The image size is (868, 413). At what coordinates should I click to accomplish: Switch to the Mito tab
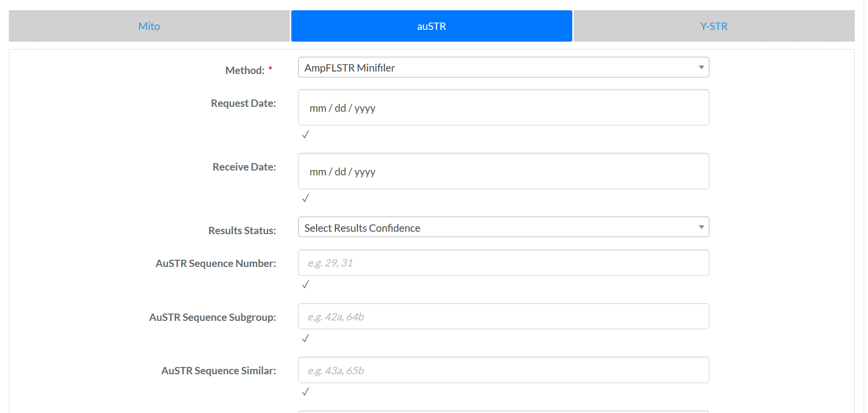pyautogui.click(x=149, y=26)
